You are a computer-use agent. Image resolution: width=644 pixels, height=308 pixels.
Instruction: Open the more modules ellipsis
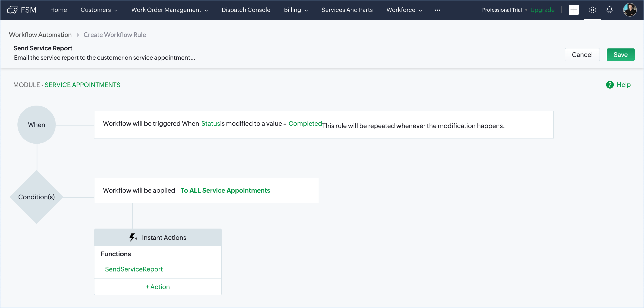[x=437, y=10]
